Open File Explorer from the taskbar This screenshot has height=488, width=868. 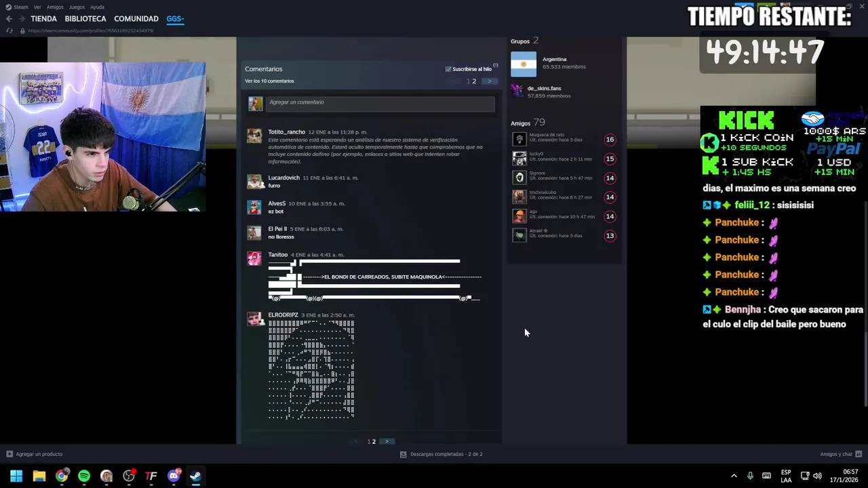click(39, 476)
